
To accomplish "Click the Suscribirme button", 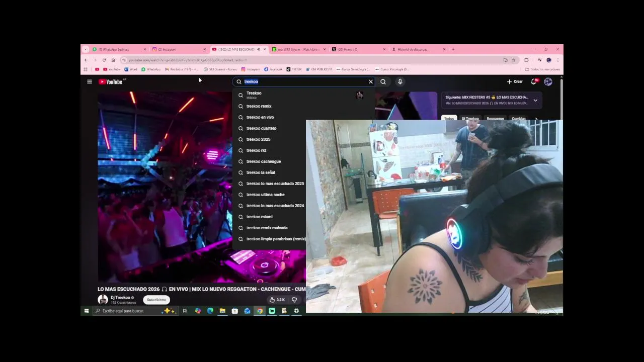I will (x=156, y=300).
